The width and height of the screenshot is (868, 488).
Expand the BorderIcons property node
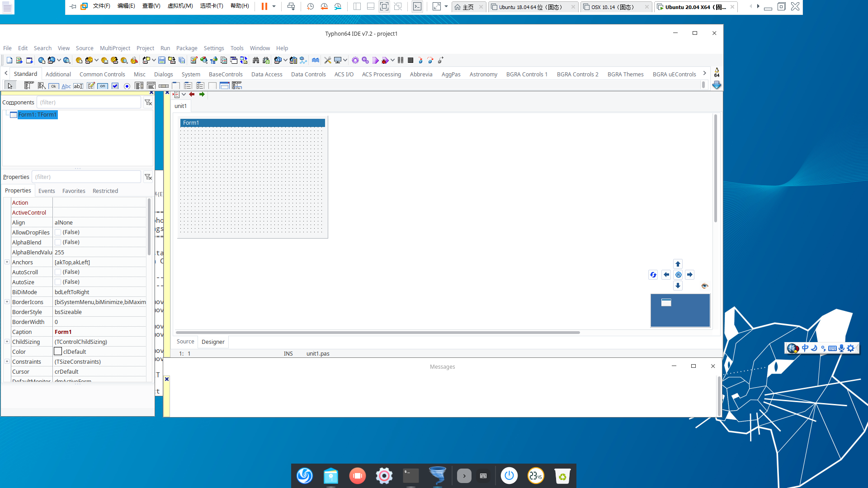7,302
